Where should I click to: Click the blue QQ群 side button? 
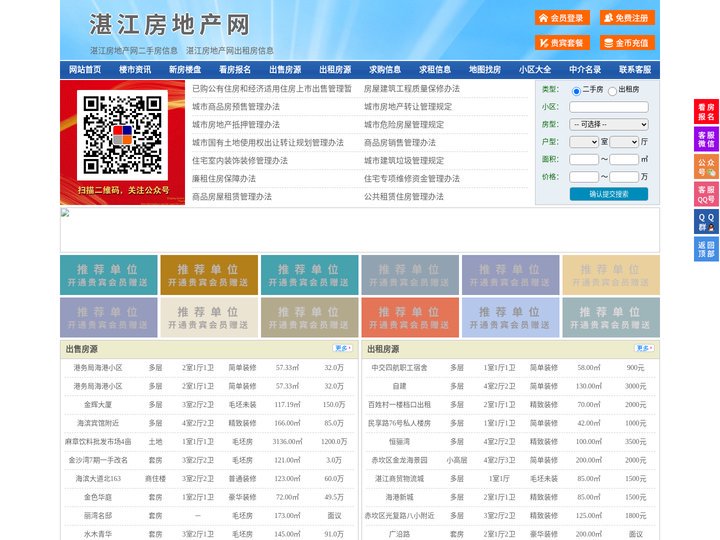coord(706,222)
